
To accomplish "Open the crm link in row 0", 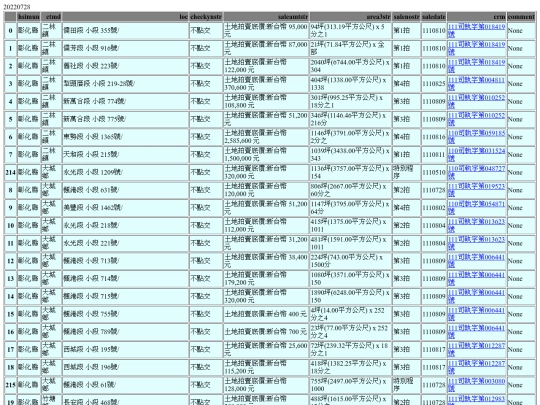I will tap(476, 30).
